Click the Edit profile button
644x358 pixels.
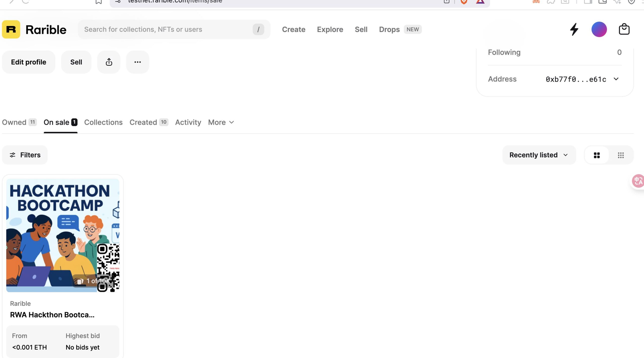[x=28, y=62]
